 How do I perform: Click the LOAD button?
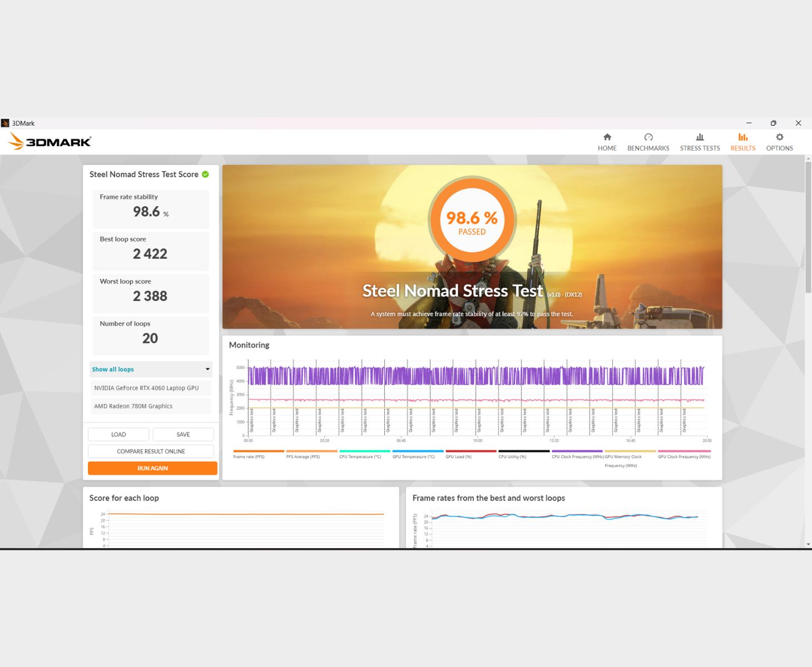(x=118, y=435)
